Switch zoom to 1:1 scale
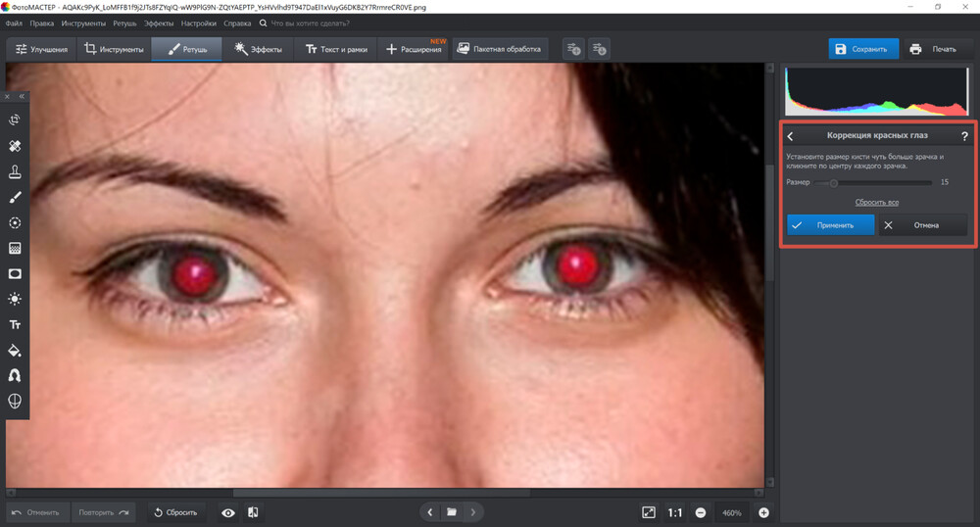 click(x=675, y=512)
